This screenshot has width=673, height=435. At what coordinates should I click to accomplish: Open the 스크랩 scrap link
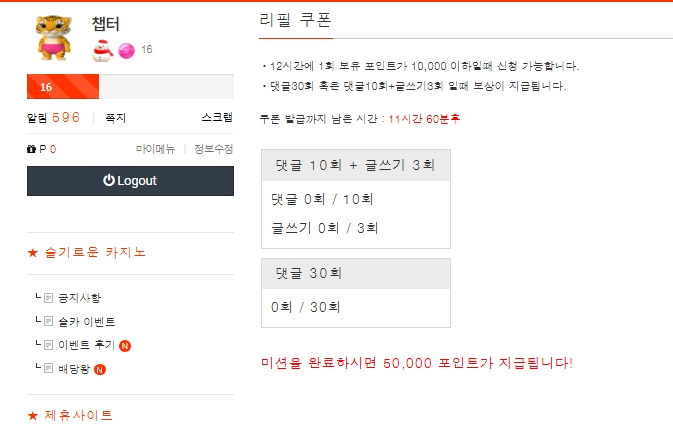point(217,118)
